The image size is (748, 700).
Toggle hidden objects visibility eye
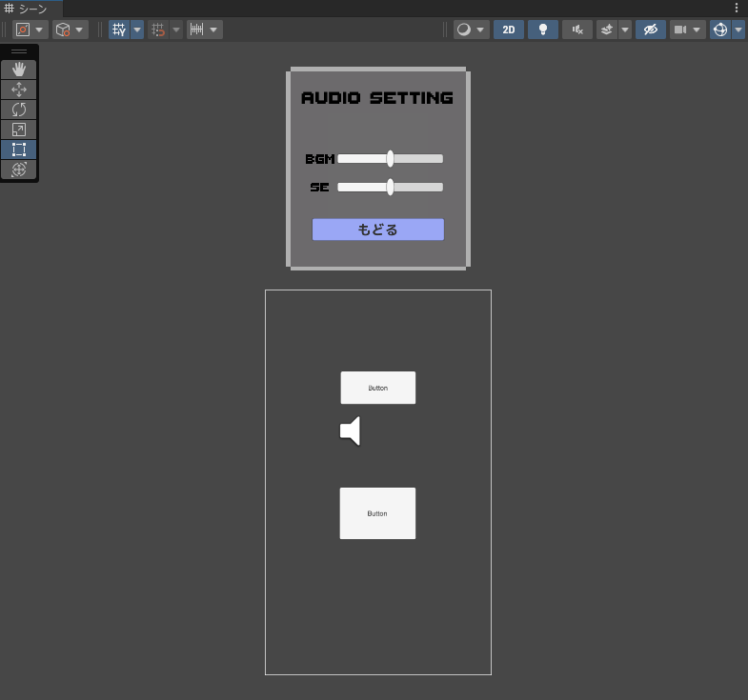(651, 30)
